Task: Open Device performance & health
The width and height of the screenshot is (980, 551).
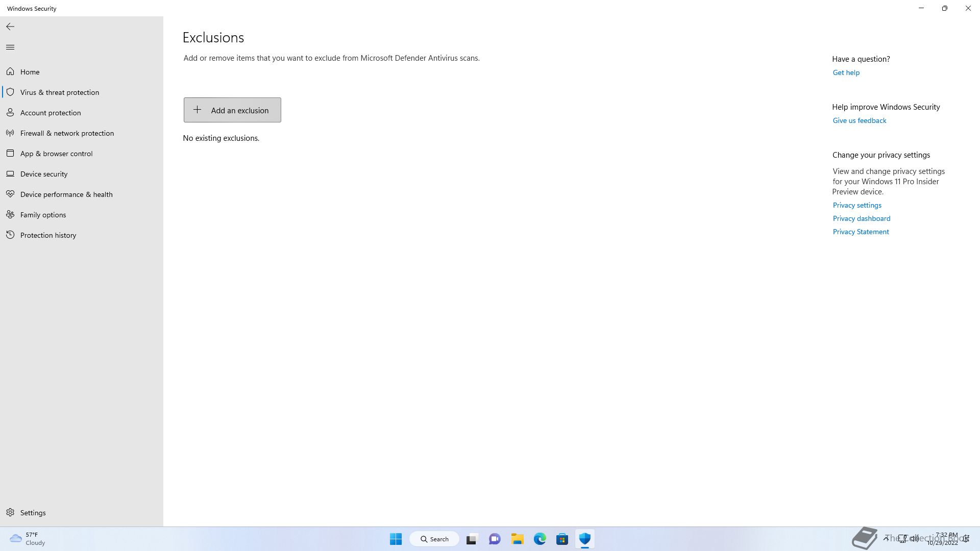Action: point(82,194)
